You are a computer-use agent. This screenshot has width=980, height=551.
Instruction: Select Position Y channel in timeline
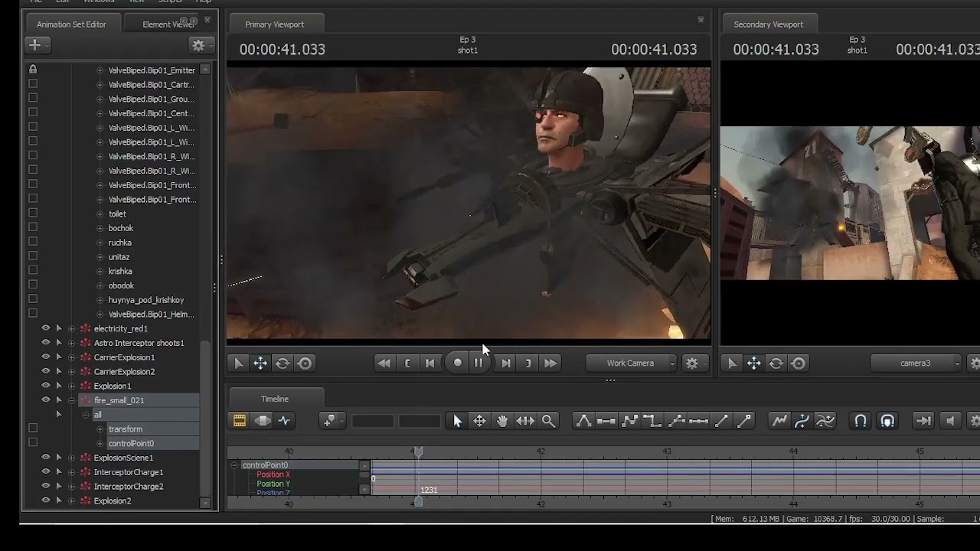(273, 484)
